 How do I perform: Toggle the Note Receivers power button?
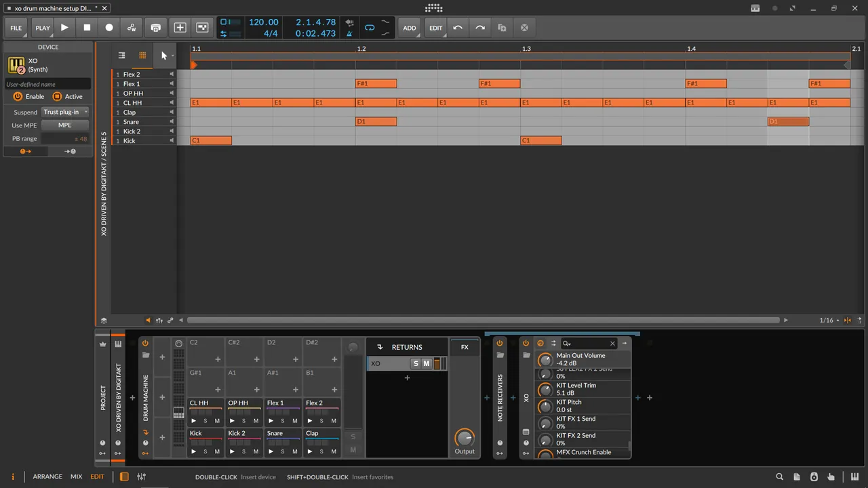(x=500, y=343)
